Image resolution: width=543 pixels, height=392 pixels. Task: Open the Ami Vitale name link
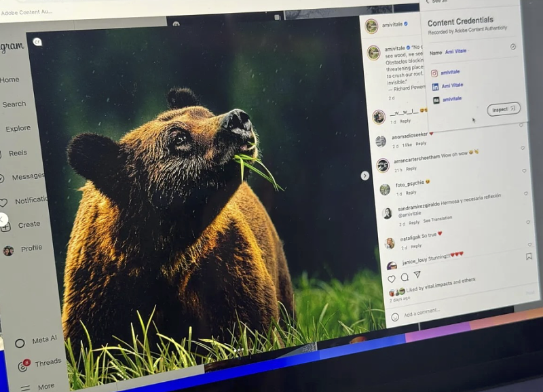tap(455, 52)
